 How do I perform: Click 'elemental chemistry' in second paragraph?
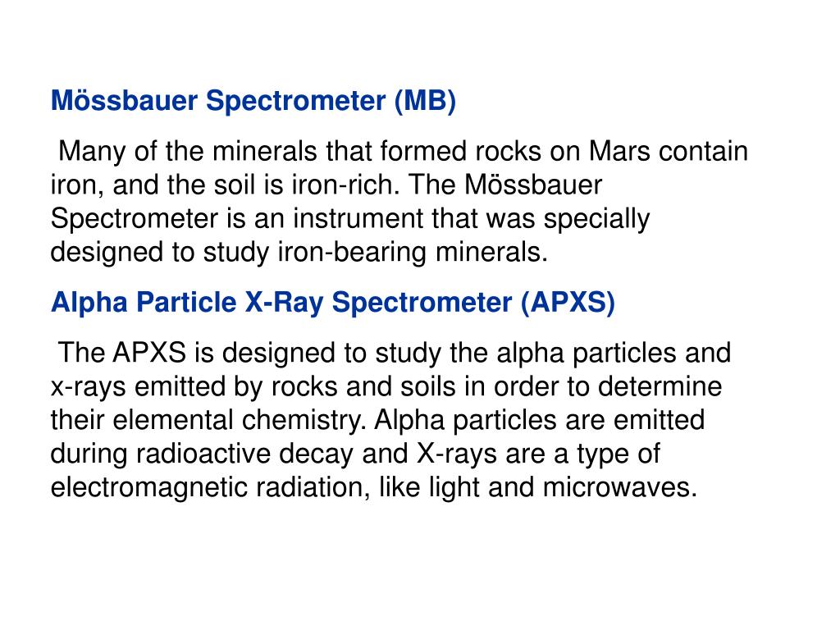239,421
